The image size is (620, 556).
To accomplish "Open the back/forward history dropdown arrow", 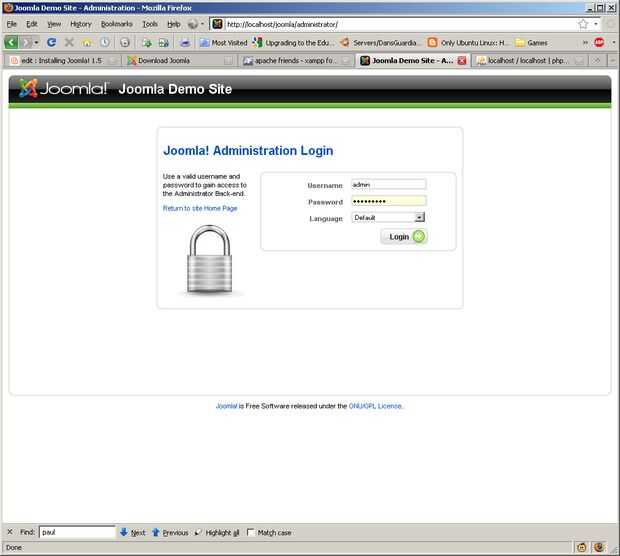I will tap(36, 42).
